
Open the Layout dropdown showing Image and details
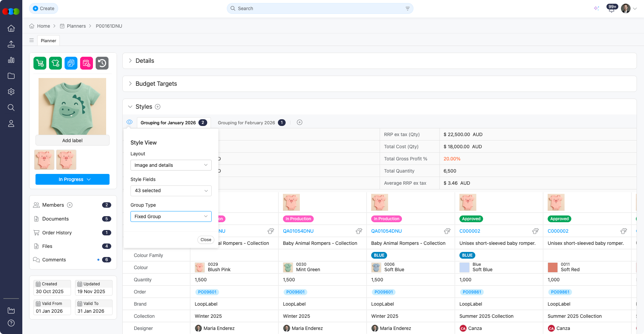coord(171,165)
